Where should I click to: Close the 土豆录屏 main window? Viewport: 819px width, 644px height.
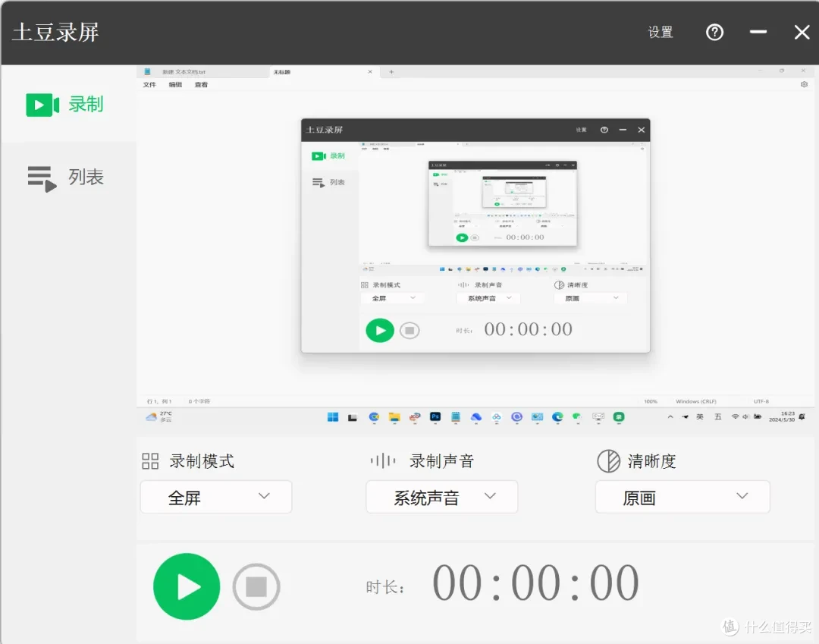[x=802, y=33]
